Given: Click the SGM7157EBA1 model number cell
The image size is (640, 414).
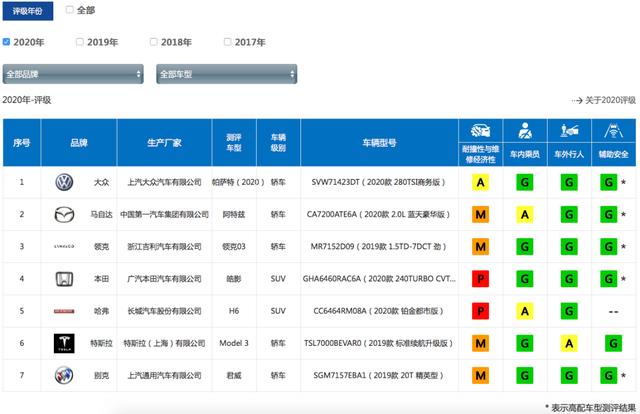Looking at the screenshot, I should pyautogui.click(x=378, y=375).
